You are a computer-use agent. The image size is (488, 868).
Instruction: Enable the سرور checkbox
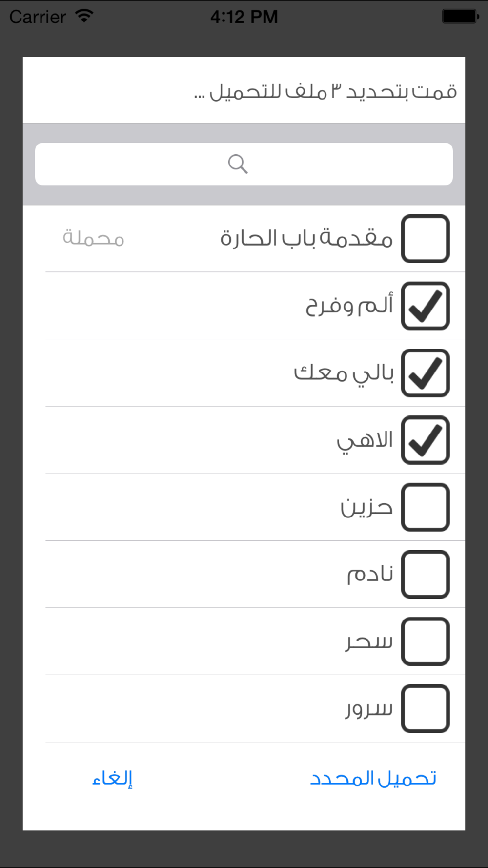pyautogui.click(x=425, y=708)
